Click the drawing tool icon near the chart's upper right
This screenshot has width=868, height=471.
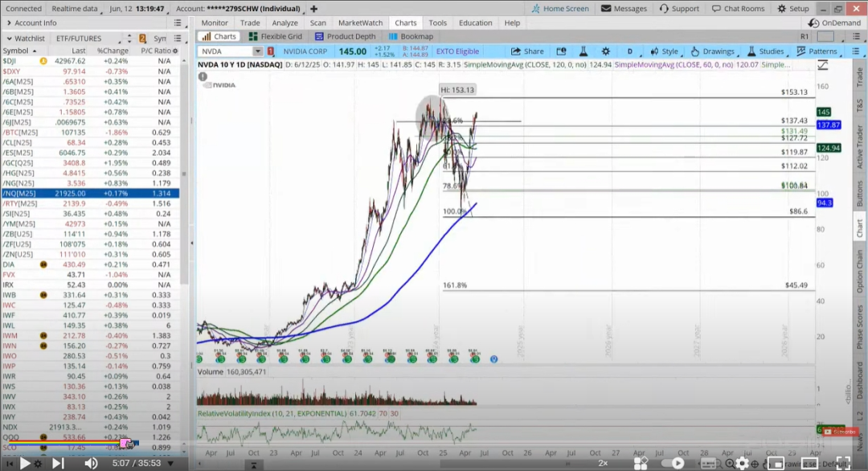823,65
